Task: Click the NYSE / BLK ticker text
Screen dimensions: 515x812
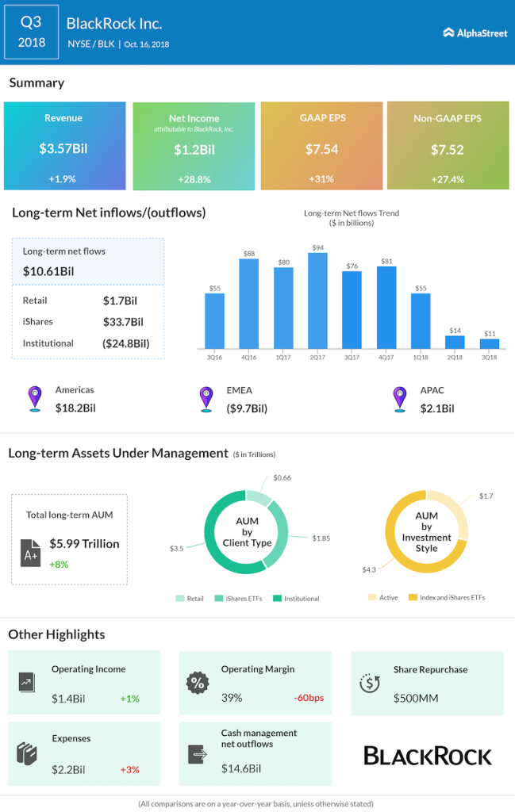Action: 91,44
